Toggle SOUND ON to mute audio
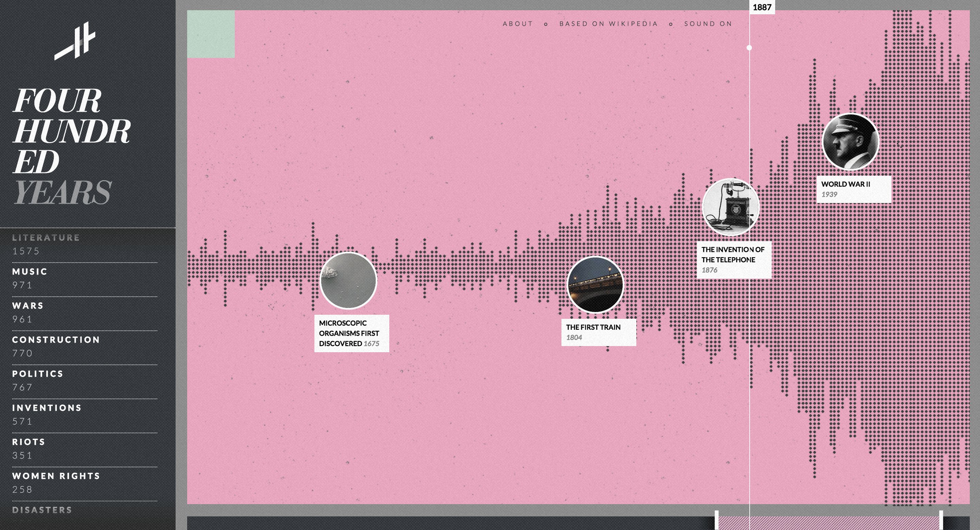Viewport: 980px width, 530px height. [x=708, y=24]
